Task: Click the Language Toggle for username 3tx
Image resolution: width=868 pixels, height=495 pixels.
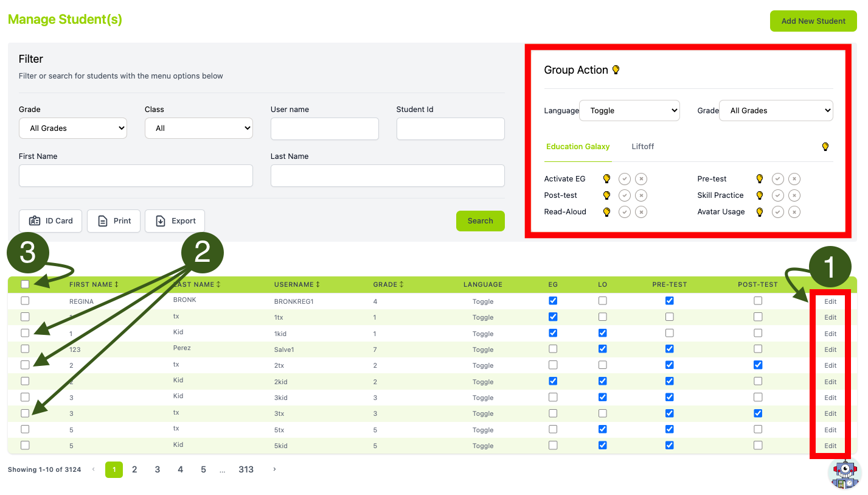Action: point(483,414)
